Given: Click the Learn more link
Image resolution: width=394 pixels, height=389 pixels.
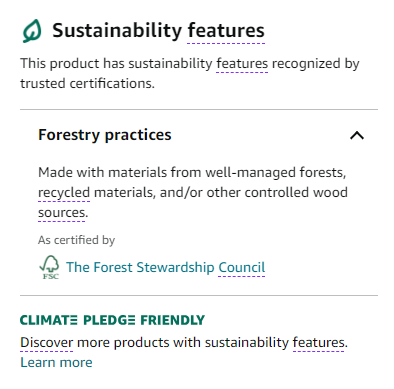Looking at the screenshot, I should [x=56, y=362].
